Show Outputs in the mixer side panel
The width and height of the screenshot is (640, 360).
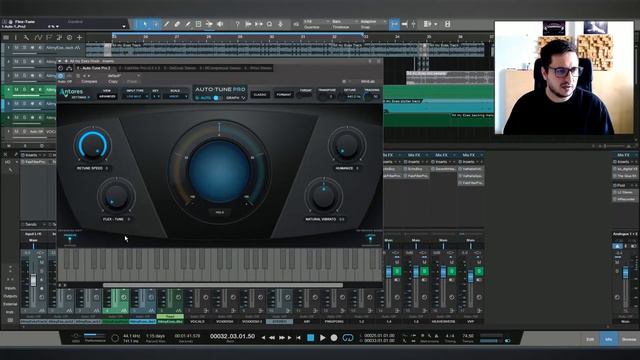(10, 296)
